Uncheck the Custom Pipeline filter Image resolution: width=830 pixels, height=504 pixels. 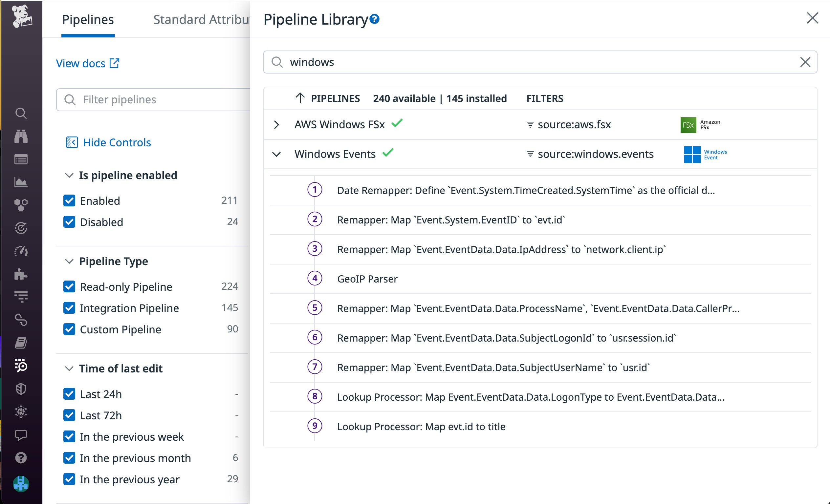point(69,329)
